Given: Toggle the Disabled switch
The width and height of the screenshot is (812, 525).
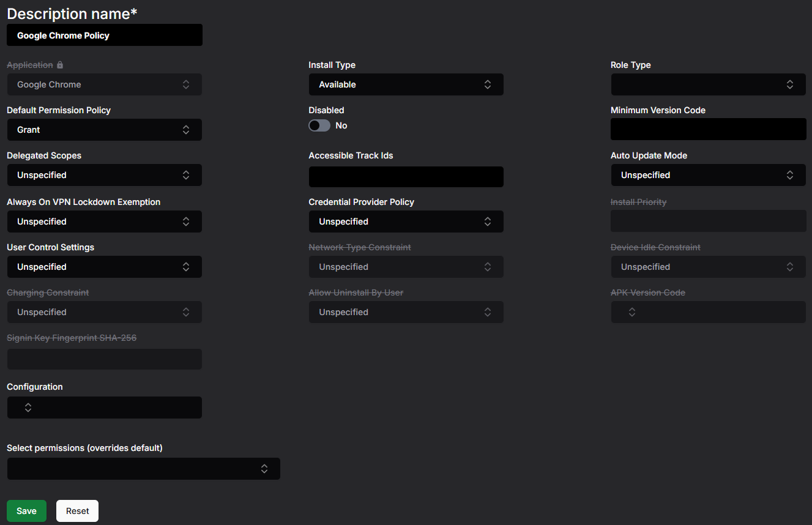Looking at the screenshot, I should click(319, 125).
